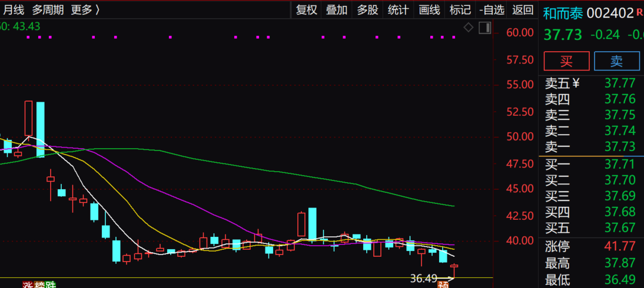Click the current price 37.73 in header
Viewport: 644px width, 288px height.
pyautogui.click(x=563, y=35)
